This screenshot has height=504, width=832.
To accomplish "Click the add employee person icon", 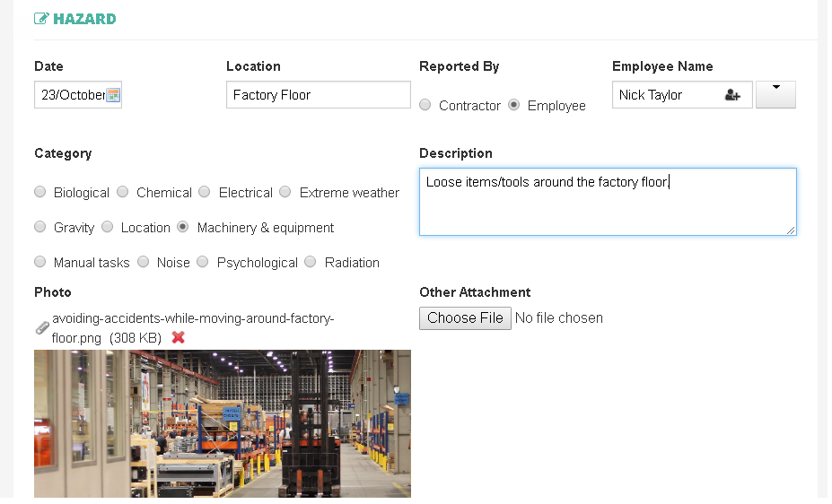I will tap(732, 95).
